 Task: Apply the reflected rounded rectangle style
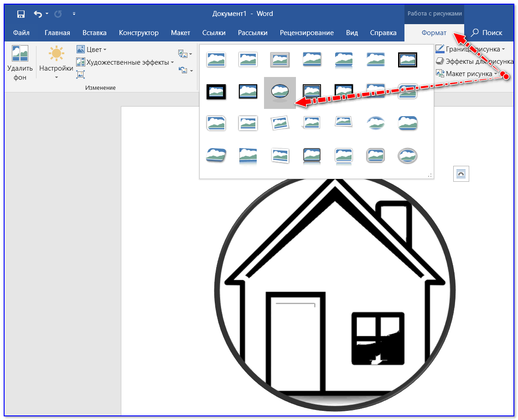[343, 60]
